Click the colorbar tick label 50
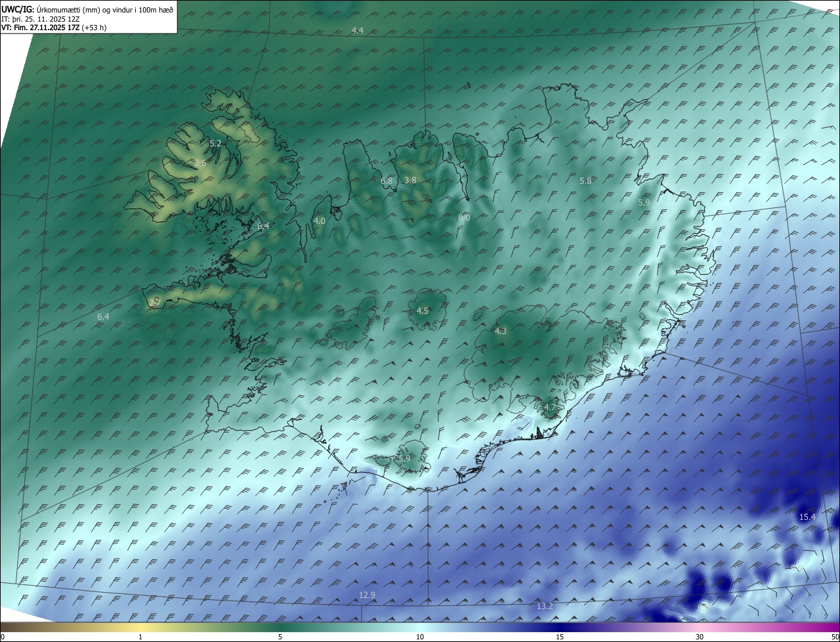 coord(835,637)
